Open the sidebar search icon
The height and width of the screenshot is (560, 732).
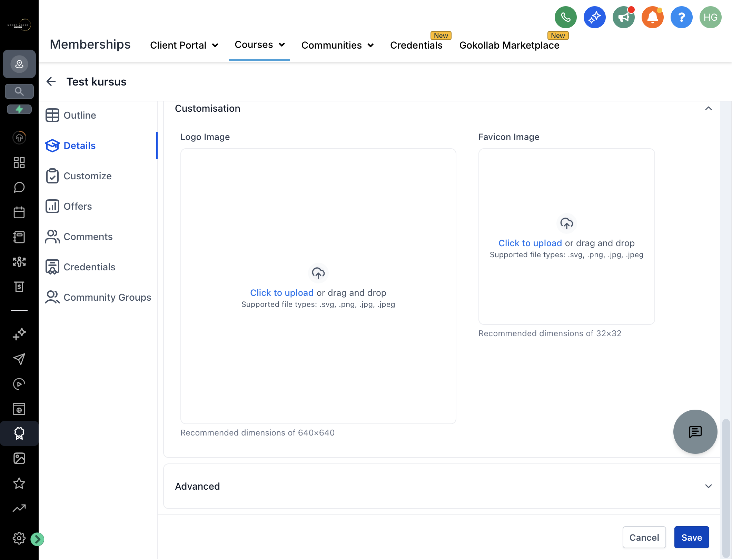click(x=19, y=91)
